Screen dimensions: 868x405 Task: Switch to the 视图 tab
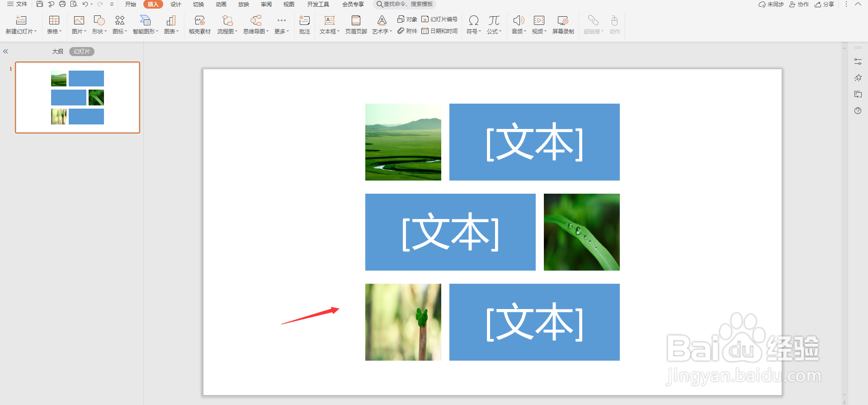289,4
